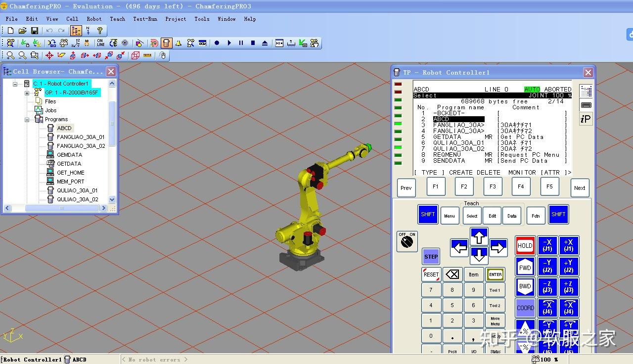
Task: Click the yellow alarm bell icon
Action: (178, 43)
